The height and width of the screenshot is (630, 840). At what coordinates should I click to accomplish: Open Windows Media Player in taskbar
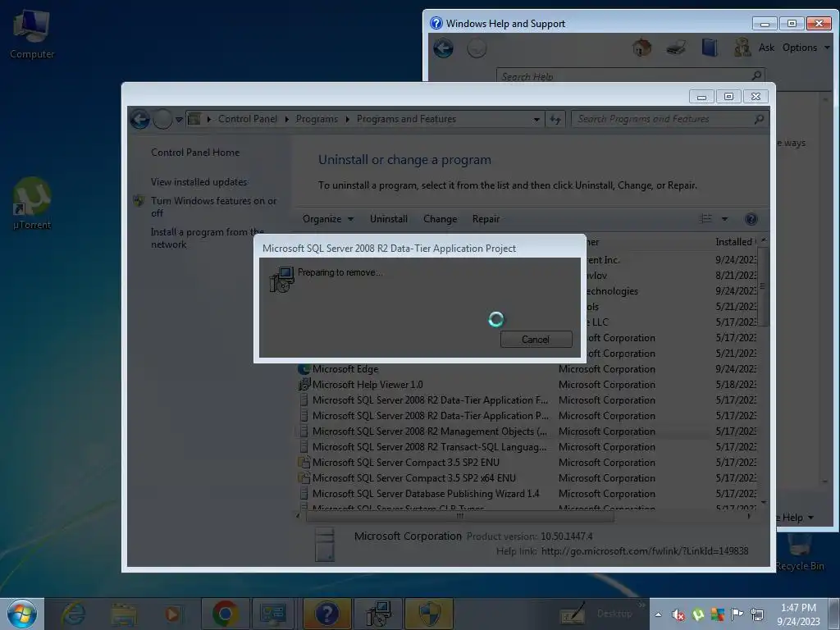pos(172,614)
